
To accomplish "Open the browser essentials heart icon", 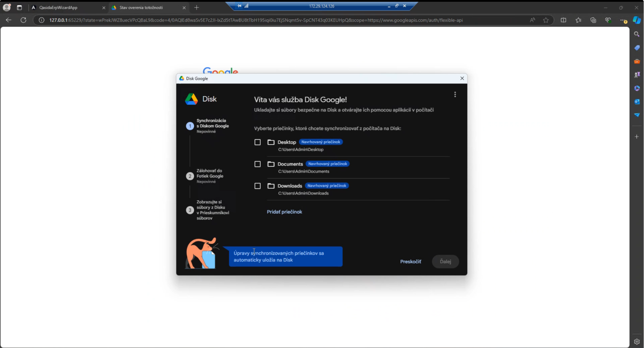I will [x=608, y=20].
